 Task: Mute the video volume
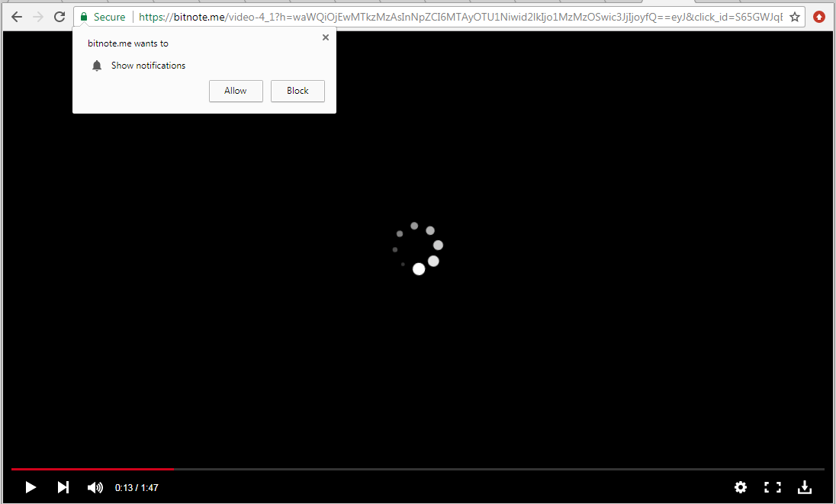coord(95,487)
